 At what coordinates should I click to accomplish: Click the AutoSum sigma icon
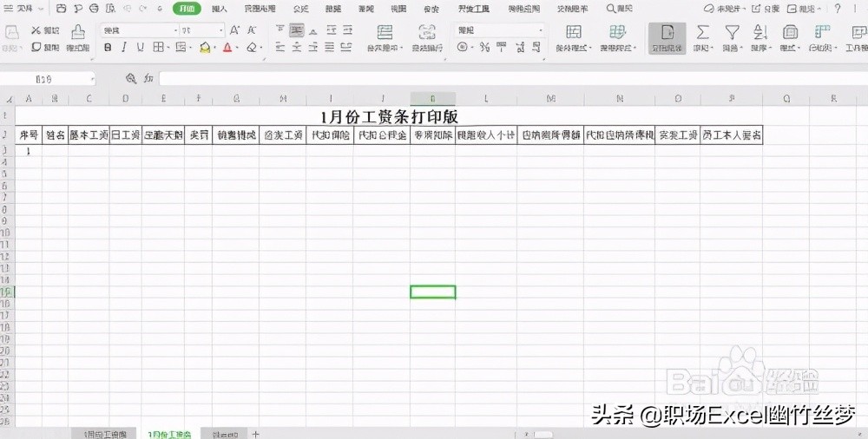[x=703, y=32]
